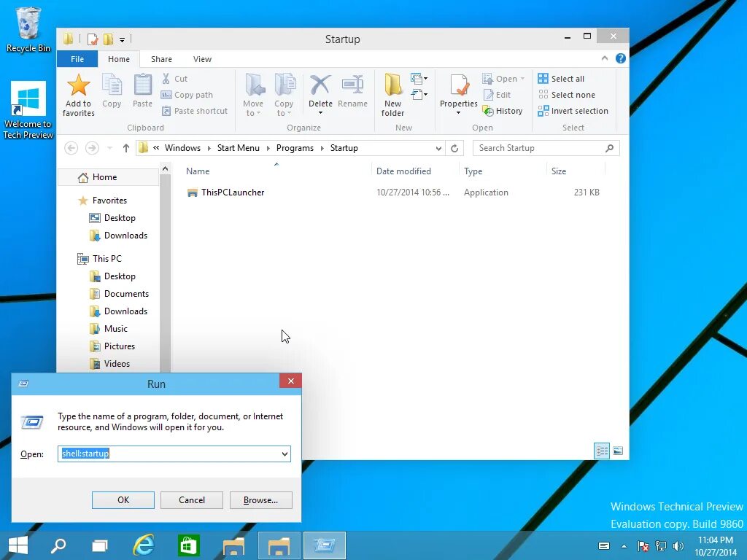Click the Back navigation arrow

coord(71,148)
